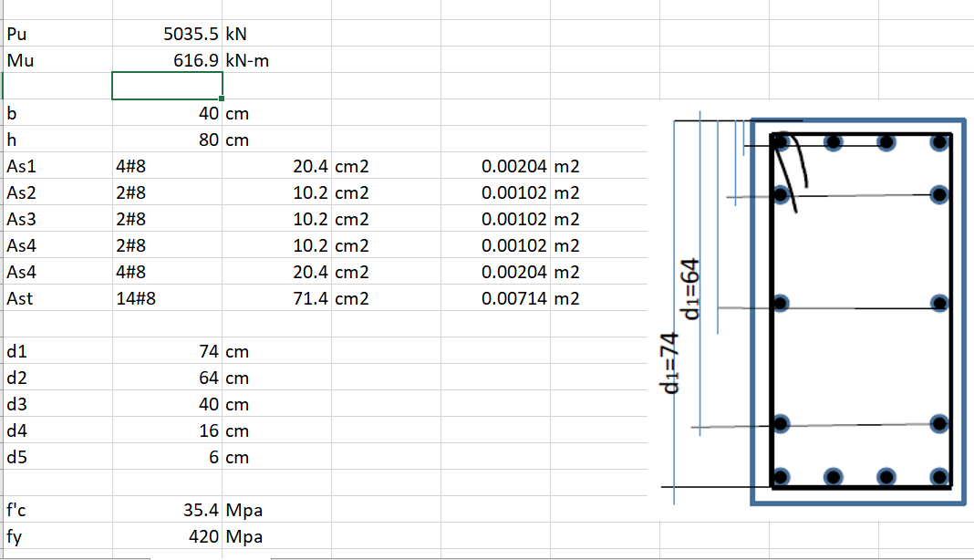This screenshot has width=974, height=560.
Task: Select the d1=74 dimension label in drawing
Action: point(669,364)
